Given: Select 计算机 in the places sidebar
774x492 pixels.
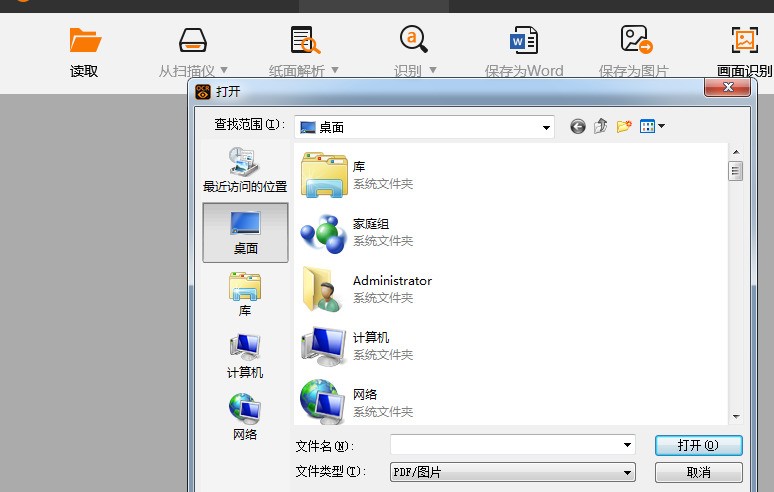Looking at the screenshot, I should click(245, 356).
